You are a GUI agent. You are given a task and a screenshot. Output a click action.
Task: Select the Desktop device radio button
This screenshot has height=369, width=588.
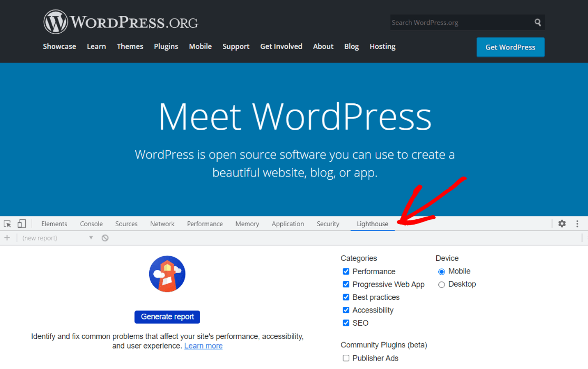pyautogui.click(x=442, y=285)
